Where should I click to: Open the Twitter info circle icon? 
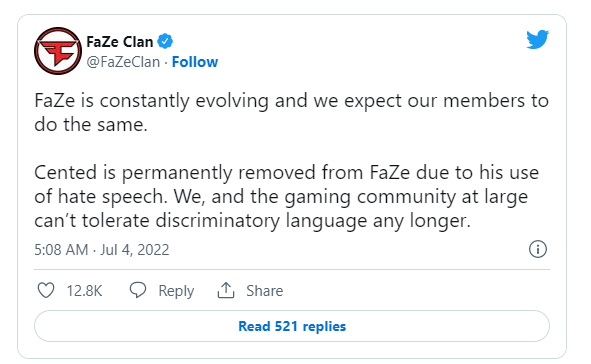click(x=538, y=249)
